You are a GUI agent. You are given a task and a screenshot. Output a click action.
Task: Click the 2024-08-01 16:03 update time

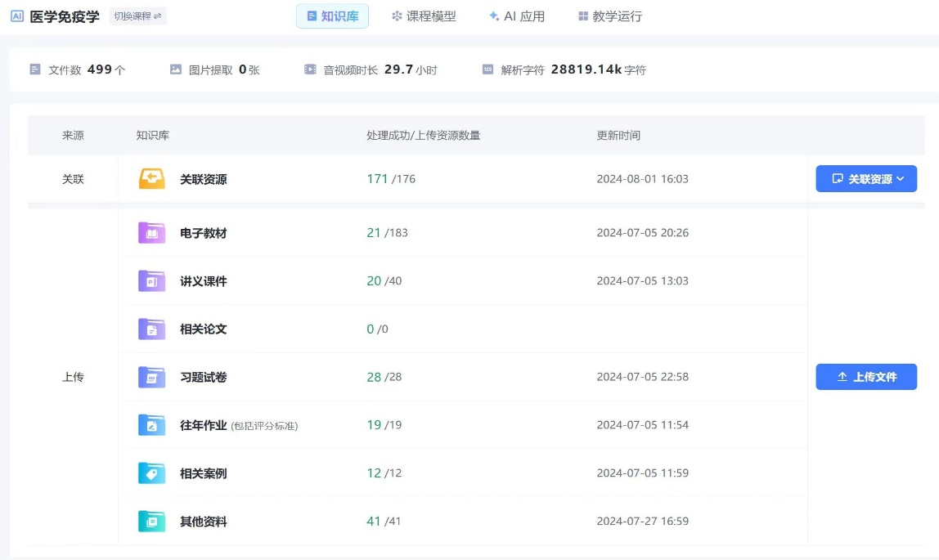coord(643,179)
